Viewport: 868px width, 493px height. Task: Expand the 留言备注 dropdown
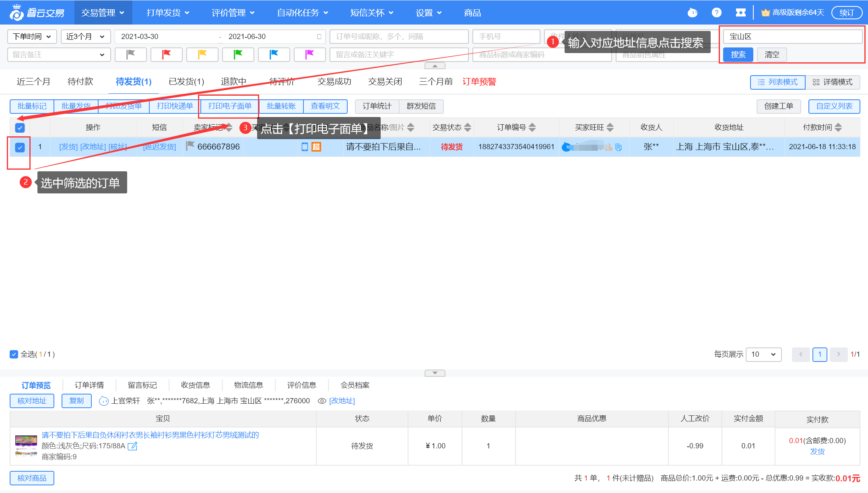pos(59,55)
